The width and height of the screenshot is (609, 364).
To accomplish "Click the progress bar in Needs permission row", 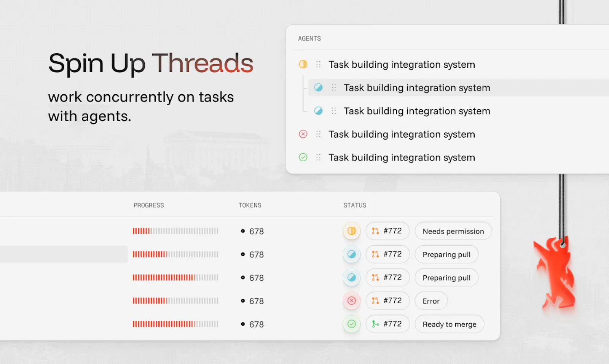I will (175, 231).
